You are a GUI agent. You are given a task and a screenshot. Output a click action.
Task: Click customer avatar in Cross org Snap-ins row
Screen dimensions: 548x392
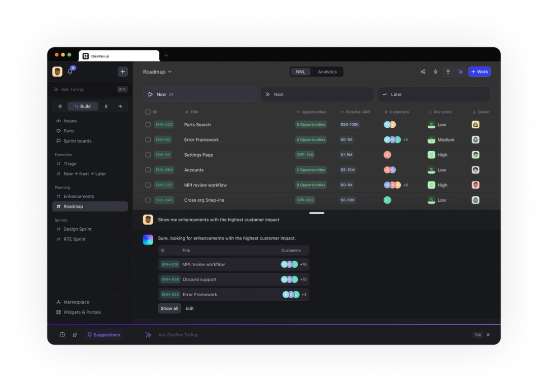coord(387,200)
